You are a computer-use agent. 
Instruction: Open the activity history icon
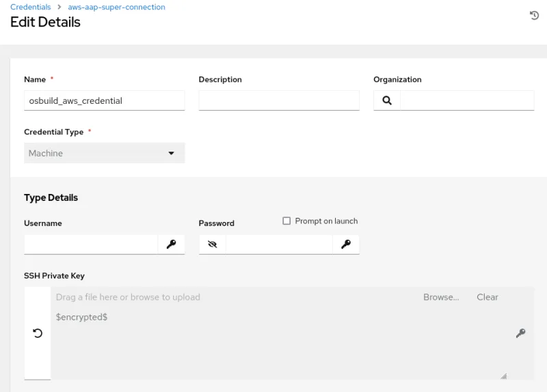click(x=534, y=16)
